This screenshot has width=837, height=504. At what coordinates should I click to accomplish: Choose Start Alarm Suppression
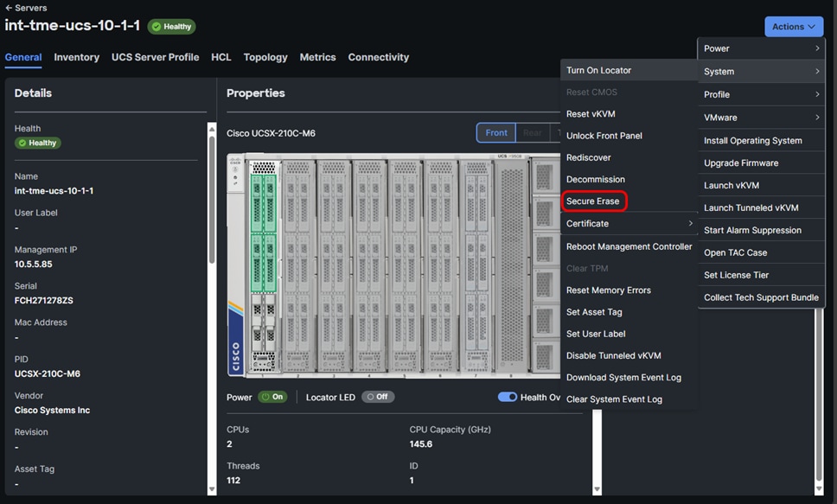[x=761, y=231]
